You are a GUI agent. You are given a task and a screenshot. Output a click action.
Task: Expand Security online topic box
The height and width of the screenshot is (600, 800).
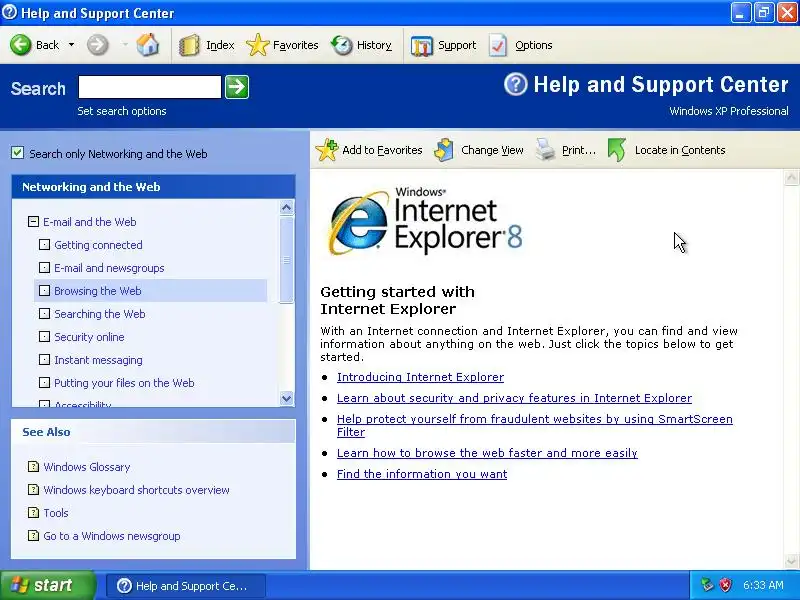pyautogui.click(x=44, y=336)
